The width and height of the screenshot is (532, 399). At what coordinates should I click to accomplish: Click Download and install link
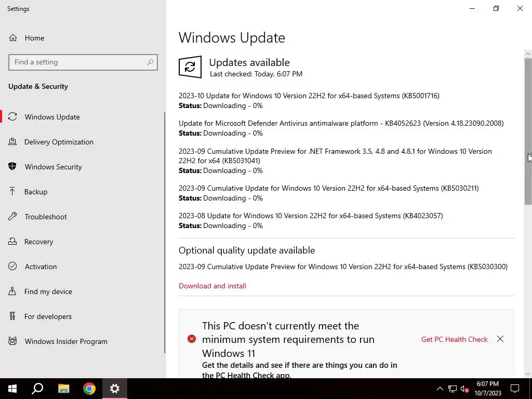(212, 286)
